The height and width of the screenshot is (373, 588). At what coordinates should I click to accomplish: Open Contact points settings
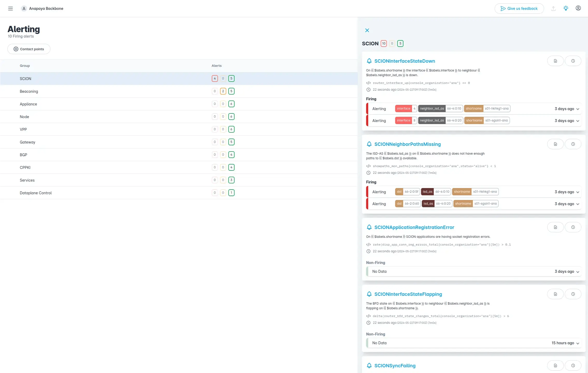[x=29, y=49]
